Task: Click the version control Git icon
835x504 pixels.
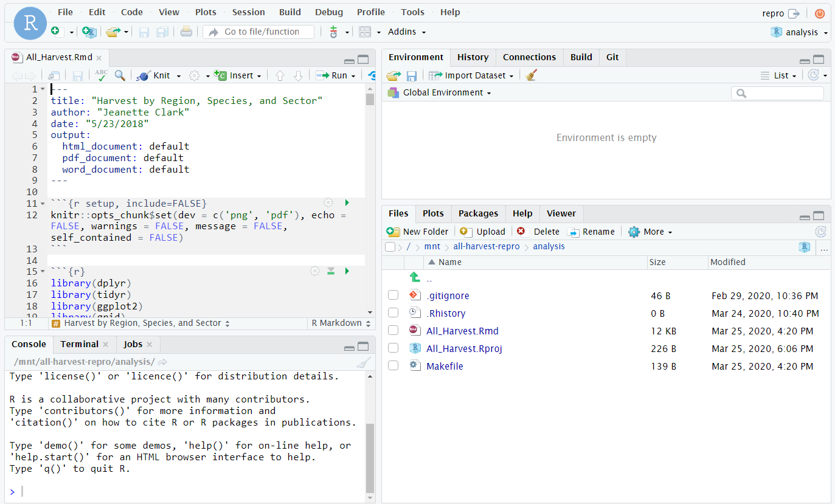Action: [x=333, y=32]
